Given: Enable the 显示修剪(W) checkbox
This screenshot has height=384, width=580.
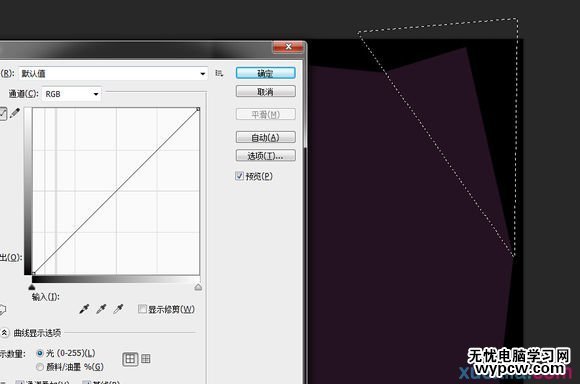Looking at the screenshot, I should pyautogui.click(x=142, y=309).
